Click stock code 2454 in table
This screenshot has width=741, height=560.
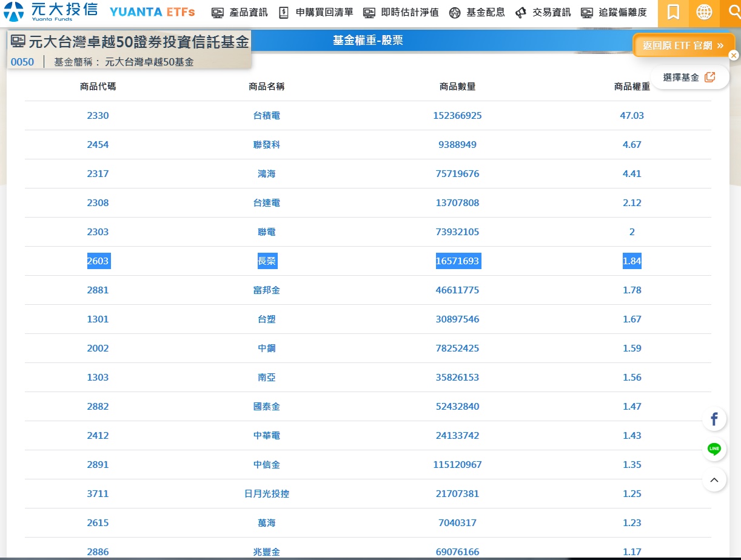point(98,145)
